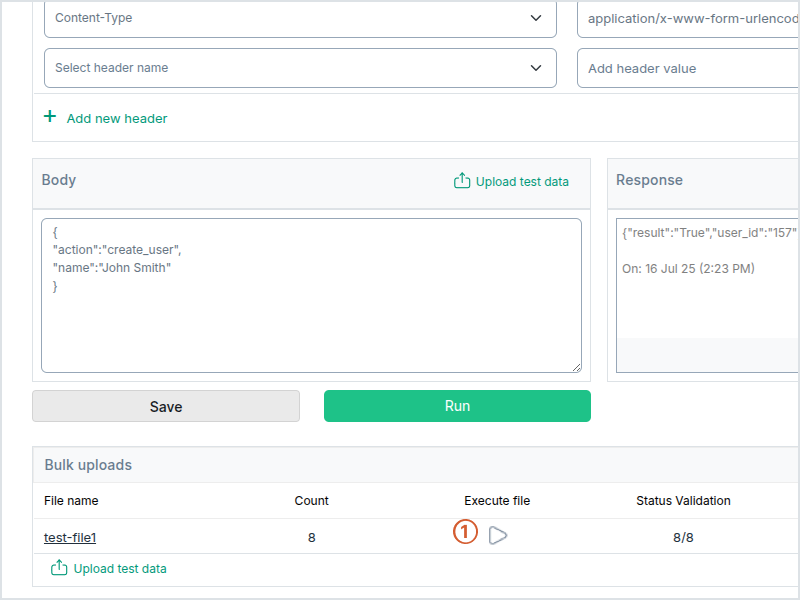Click the Select header name chevron arrow
The image size is (800, 600).
536,67
